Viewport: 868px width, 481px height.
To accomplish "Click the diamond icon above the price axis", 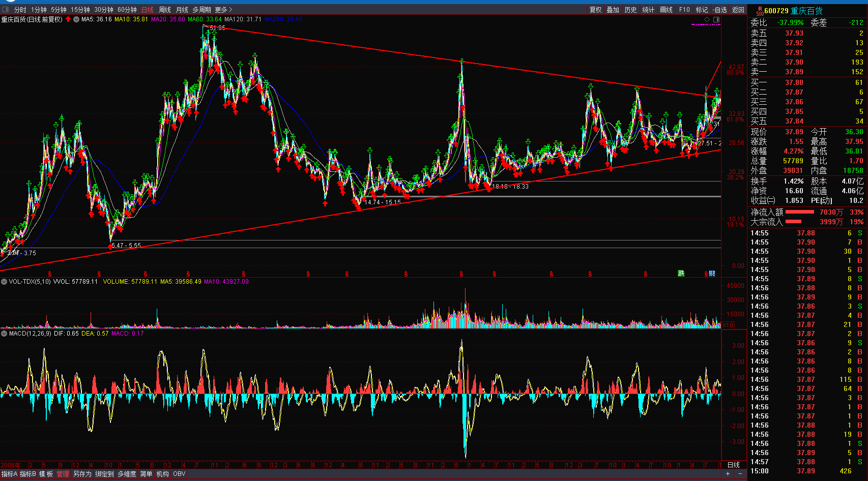I will [x=707, y=20].
